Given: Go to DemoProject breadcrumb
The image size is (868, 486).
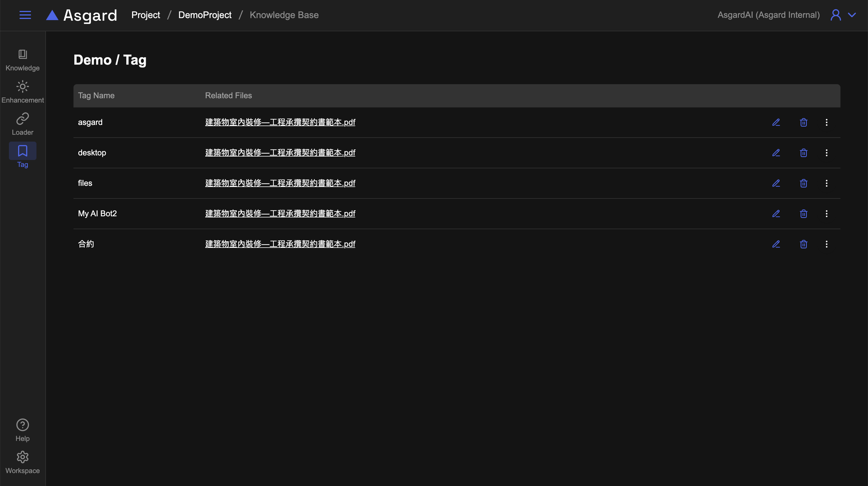Looking at the screenshot, I should [x=205, y=15].
